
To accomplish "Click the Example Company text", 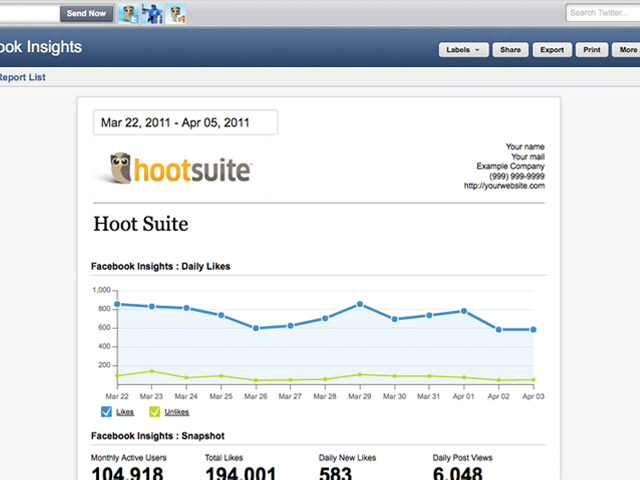I will coord(511,166).
